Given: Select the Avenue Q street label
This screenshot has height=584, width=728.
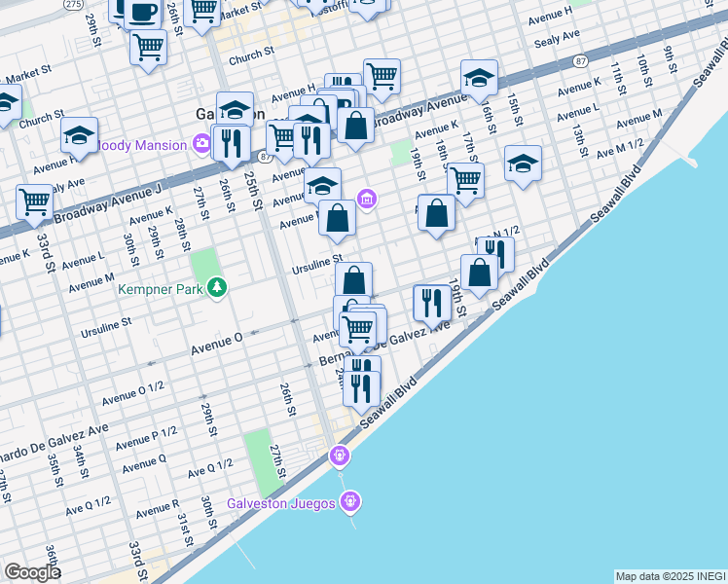Looking at the screenshot, I should (x=144, y=463).
